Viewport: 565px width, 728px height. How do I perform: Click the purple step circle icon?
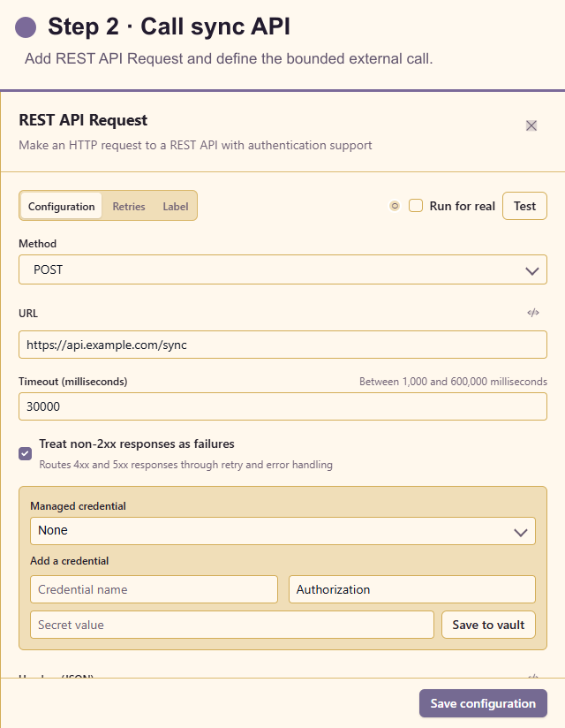point(26,27)
